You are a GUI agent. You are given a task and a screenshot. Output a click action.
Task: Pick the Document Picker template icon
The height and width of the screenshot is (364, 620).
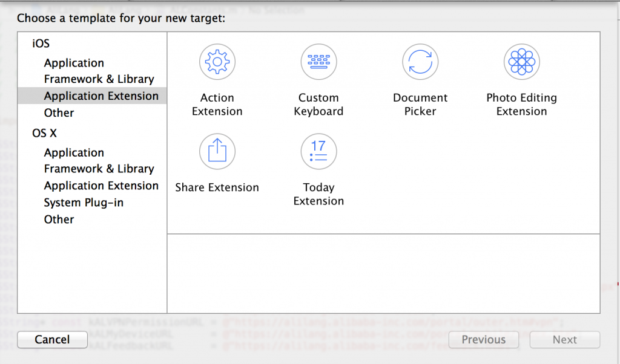coord(420,62)
